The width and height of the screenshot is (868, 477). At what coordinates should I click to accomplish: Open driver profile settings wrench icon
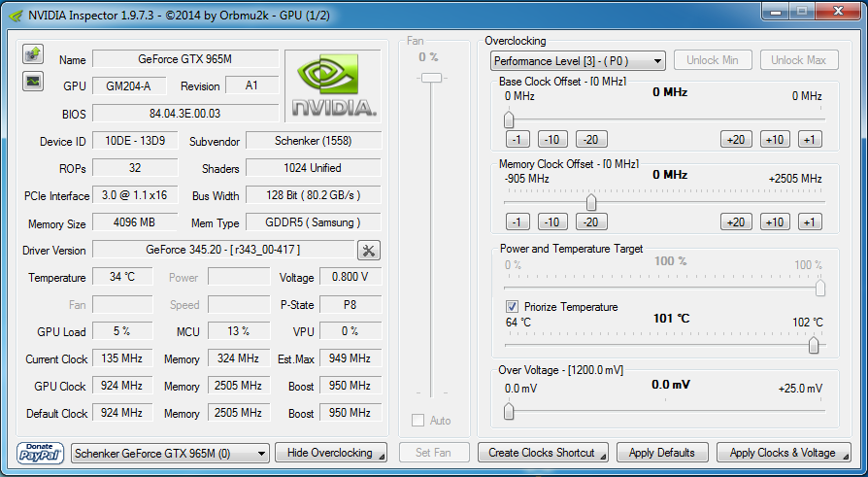click(x=369, y=251)
